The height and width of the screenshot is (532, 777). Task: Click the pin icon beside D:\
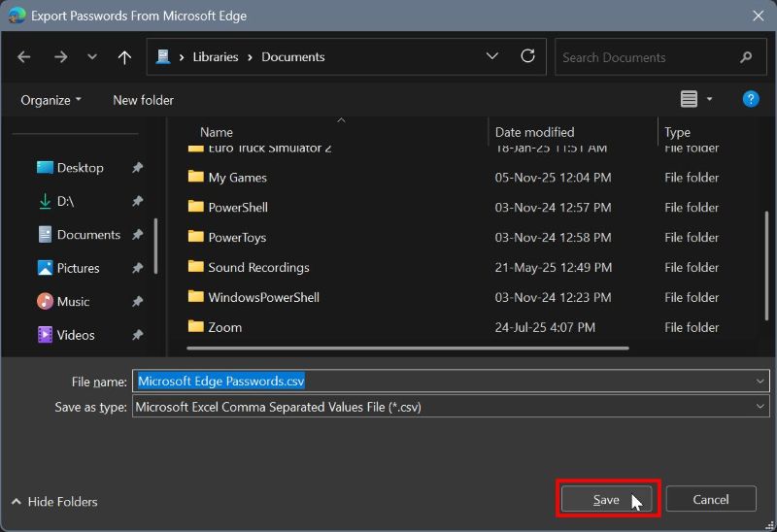138,201
